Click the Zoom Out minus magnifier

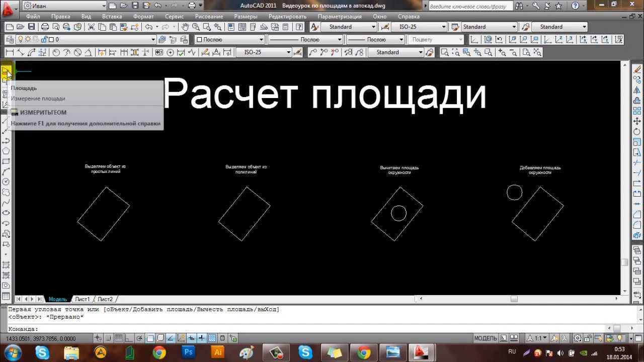point(513,52)
